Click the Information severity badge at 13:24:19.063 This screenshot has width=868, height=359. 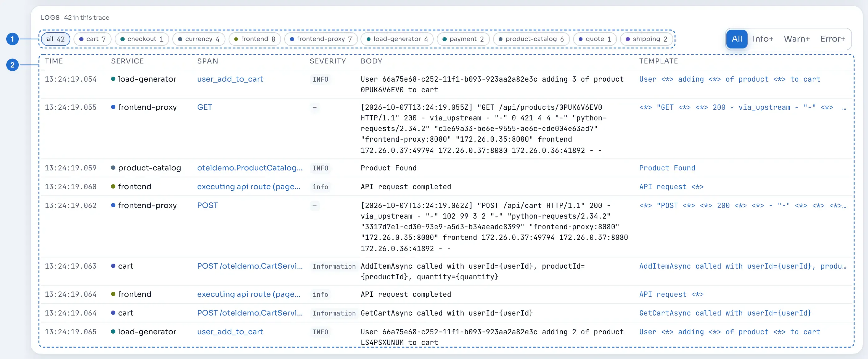(x=334, y=266)
